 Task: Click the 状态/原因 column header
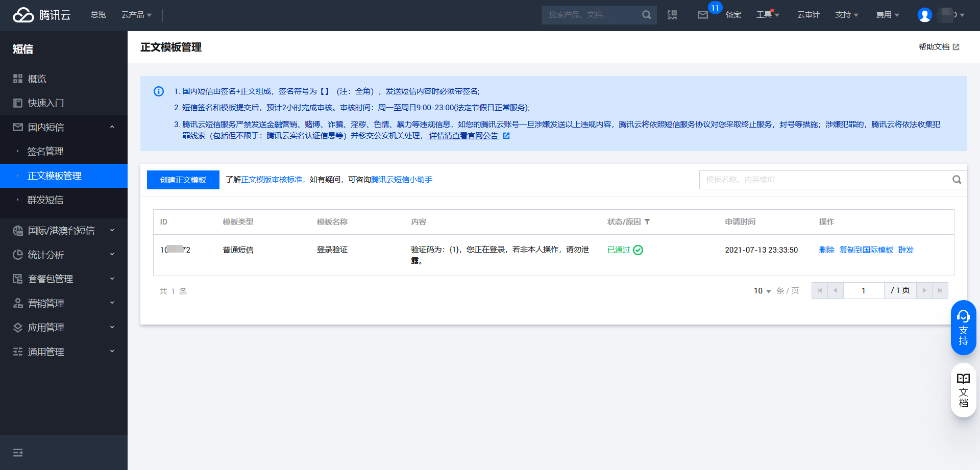click(x=624, y=222)
